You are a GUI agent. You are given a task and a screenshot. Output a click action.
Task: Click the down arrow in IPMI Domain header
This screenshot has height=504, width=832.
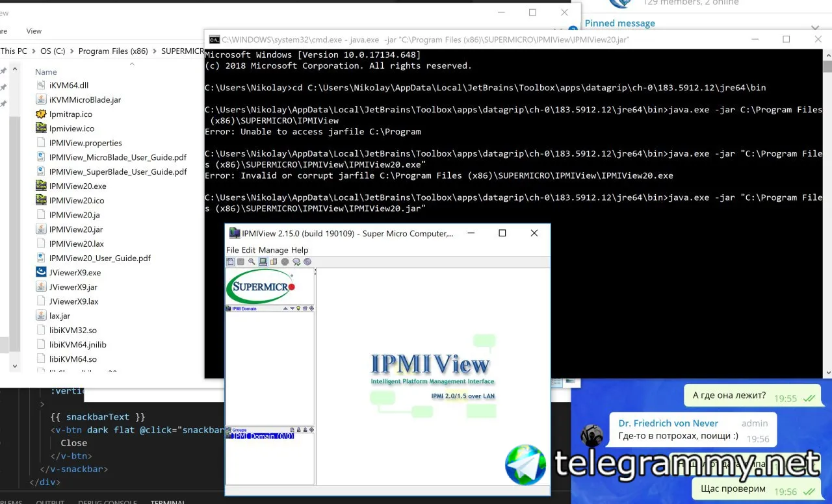[292, 309]
